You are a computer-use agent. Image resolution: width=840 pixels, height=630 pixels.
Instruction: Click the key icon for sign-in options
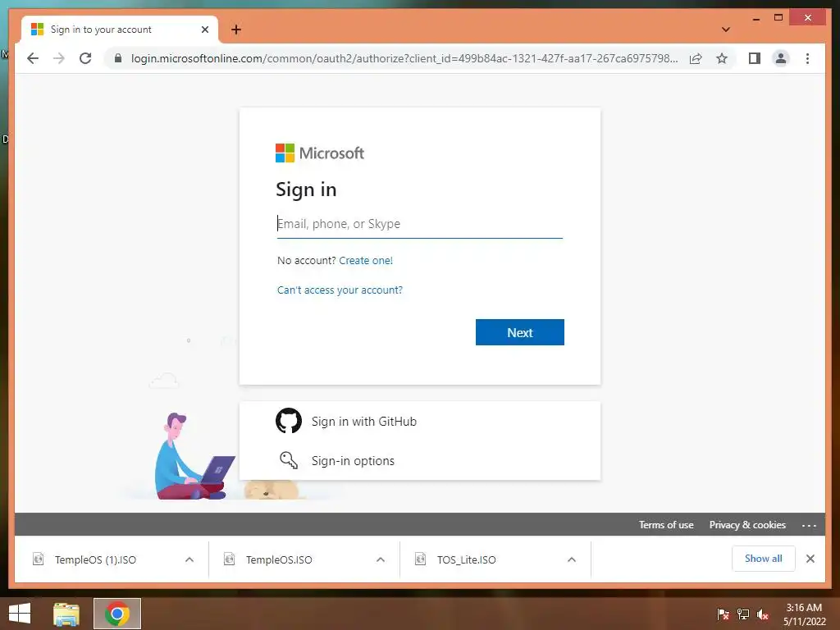289,460
